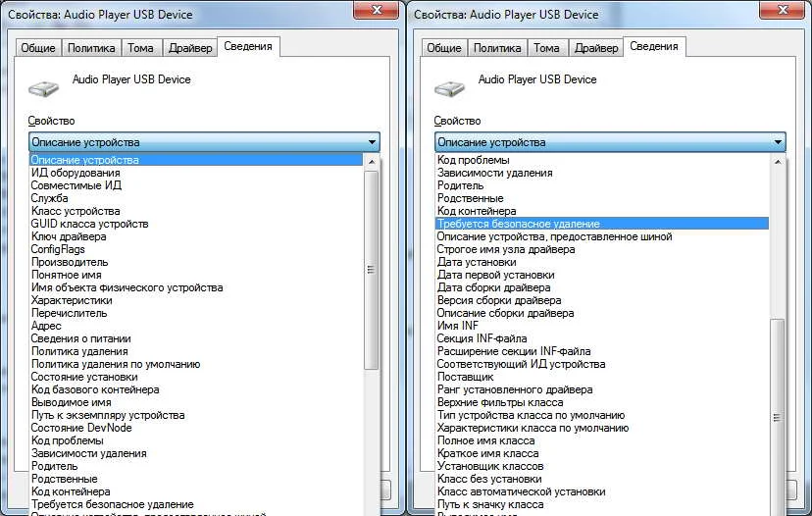Select highlighted Требуется безопасное удаление in right list
The height and width of the screenshot is (516, 812).
[x=602, y=224]
